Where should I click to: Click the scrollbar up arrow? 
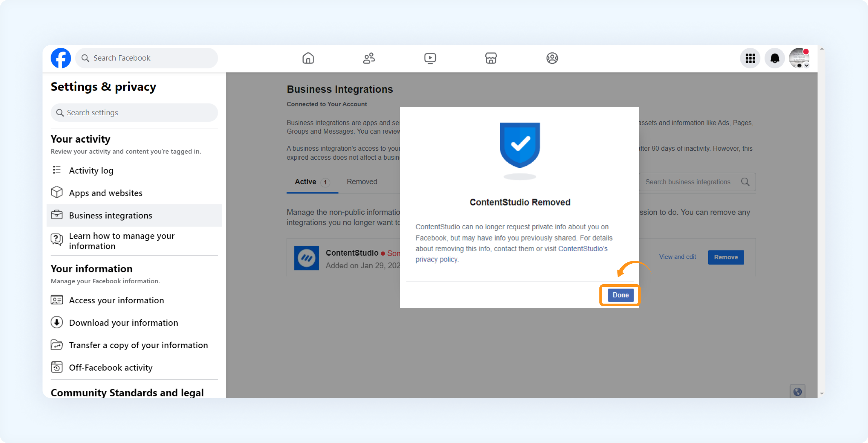coord(822,49)
